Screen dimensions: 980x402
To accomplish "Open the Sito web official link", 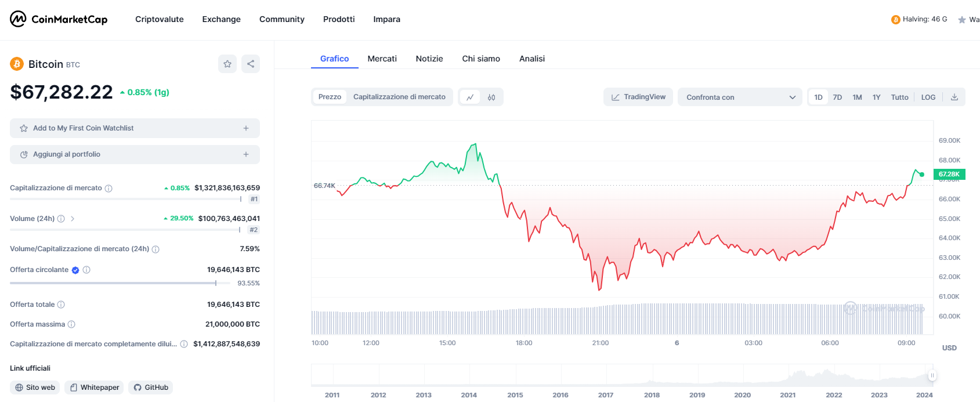I will click(x=35, y=387).
